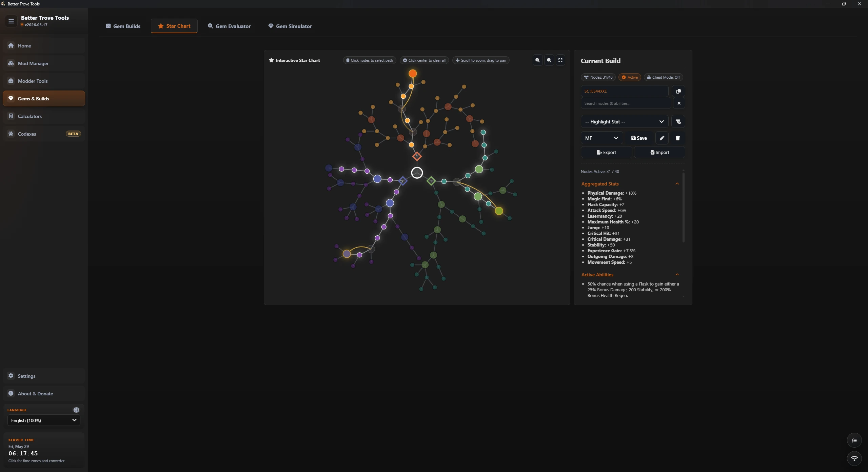Rename build with pencil icon

662,138
